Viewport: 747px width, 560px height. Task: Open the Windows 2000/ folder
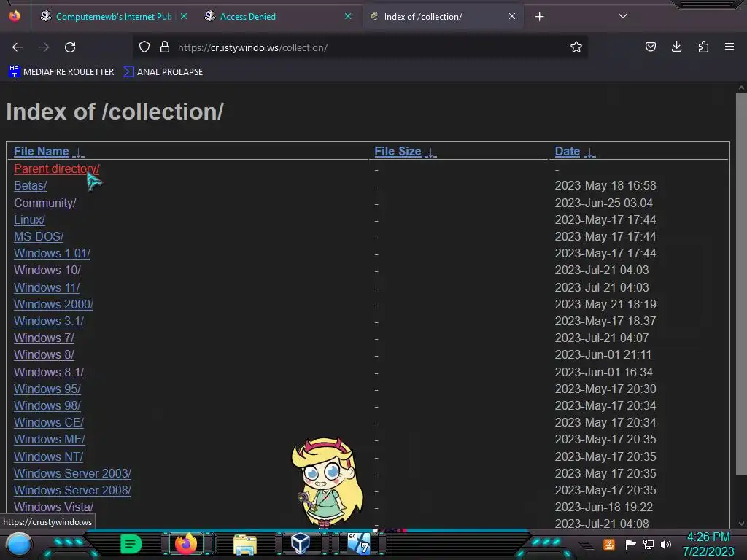coord(53,304)
